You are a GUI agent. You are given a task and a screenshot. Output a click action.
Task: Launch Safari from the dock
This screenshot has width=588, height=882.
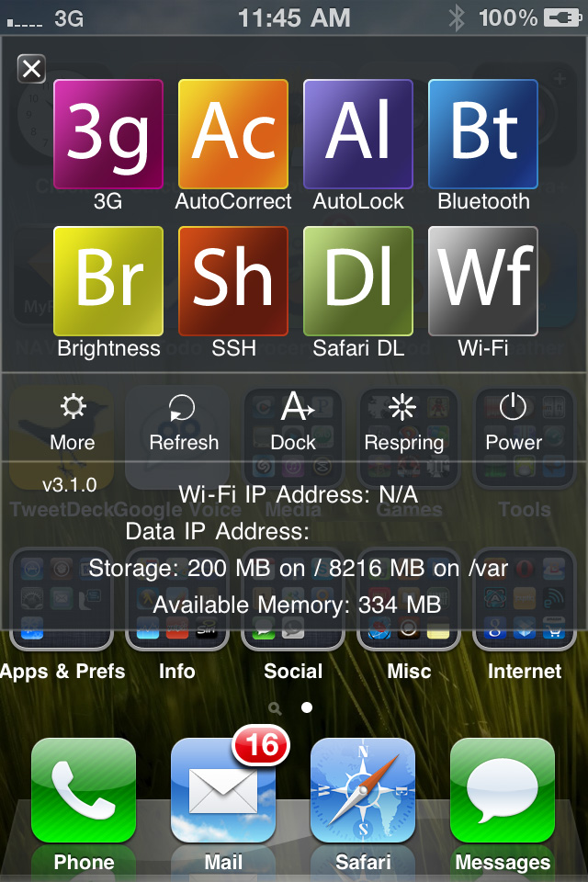coord(363,790)
